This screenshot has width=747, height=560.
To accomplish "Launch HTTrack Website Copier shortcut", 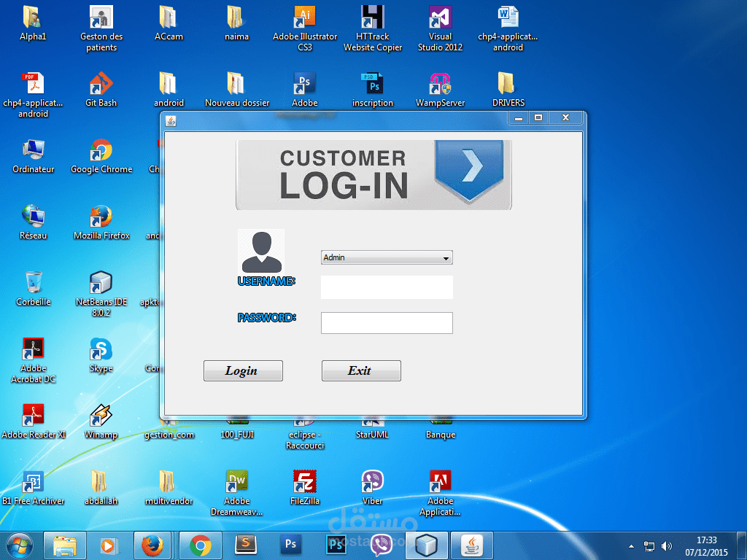I will click(373, 28).
